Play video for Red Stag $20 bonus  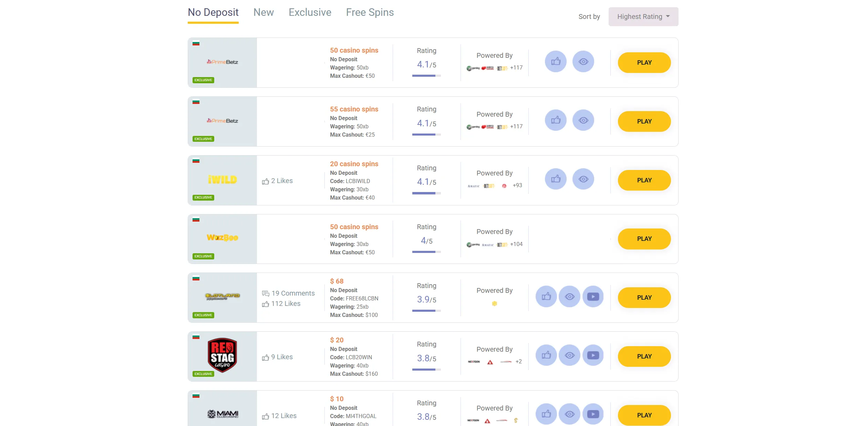[593, 355]
